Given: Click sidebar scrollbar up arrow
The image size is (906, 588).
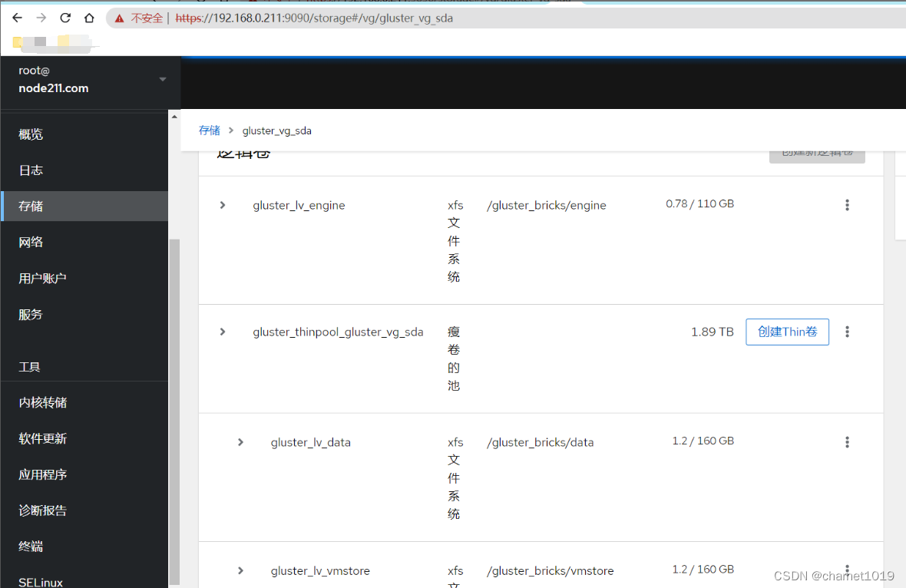Looking at the screenshot, I should coord(174,116).
